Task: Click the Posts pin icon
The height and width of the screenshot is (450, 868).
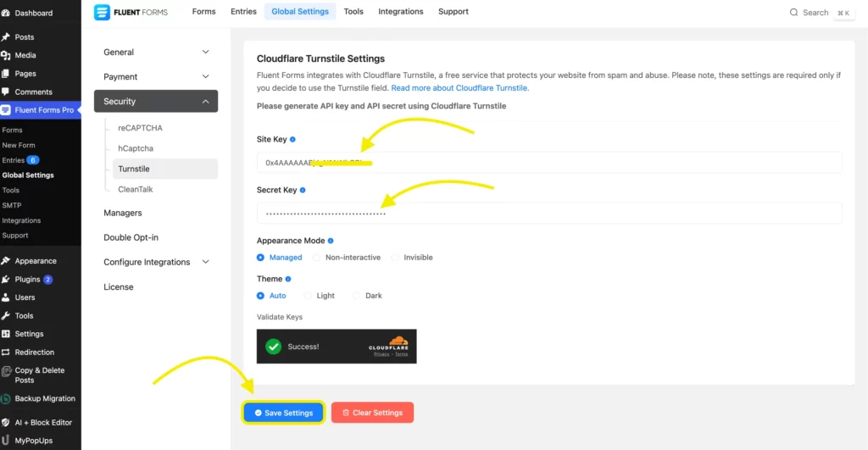Action: point(6,37)
